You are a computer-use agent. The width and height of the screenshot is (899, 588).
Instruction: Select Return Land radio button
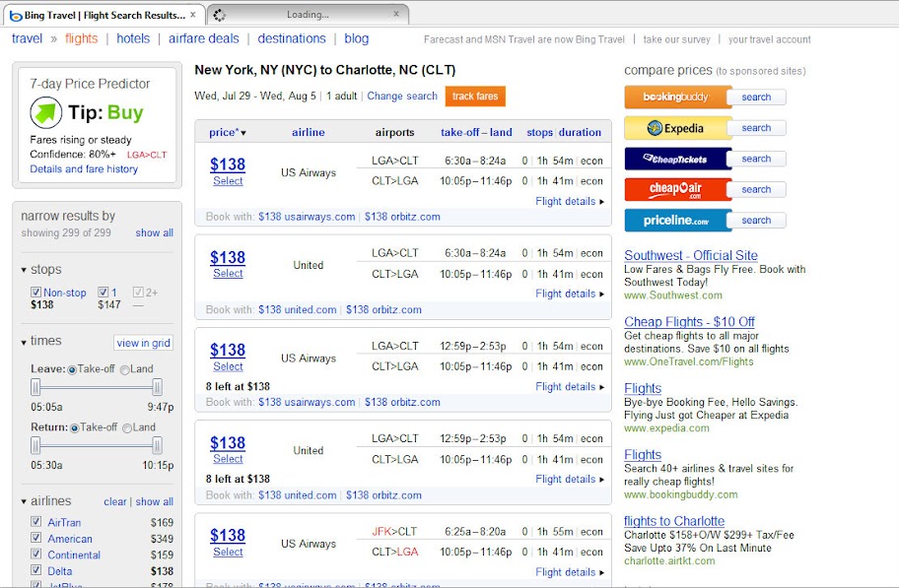tap(127, 428)
